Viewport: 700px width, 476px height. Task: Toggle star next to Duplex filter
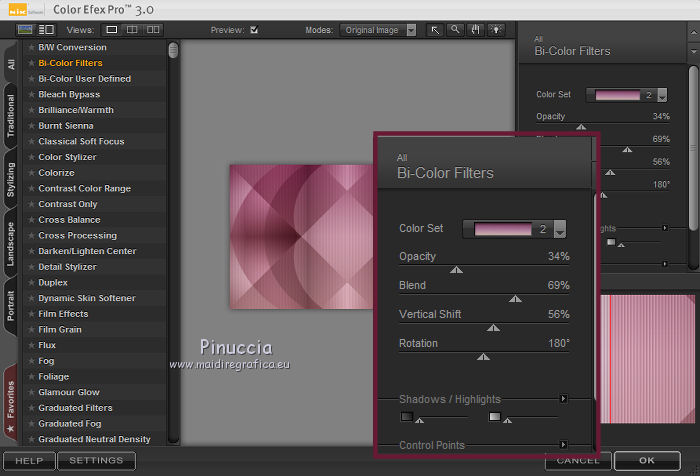tap(31, 283)
